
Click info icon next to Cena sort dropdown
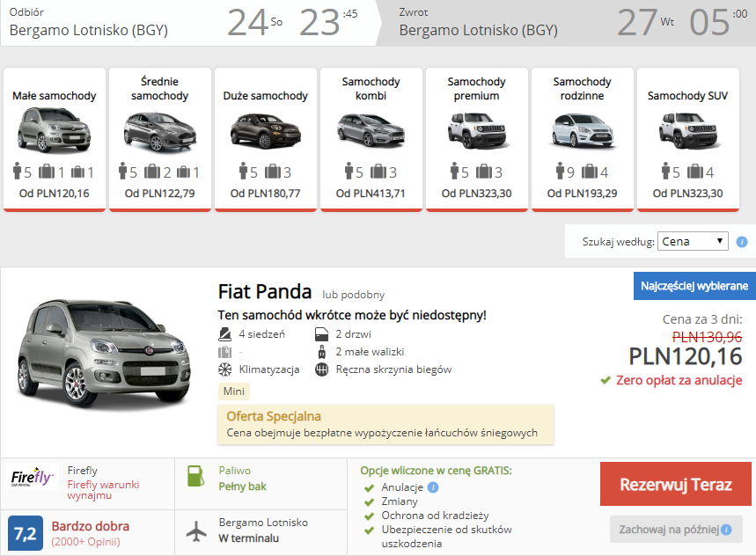[x=742, y=242]
